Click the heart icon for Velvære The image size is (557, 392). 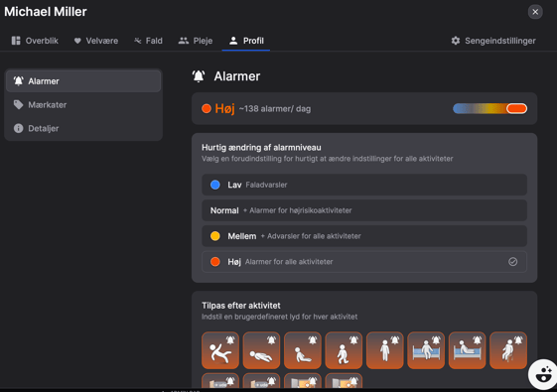tap(77, 41)
